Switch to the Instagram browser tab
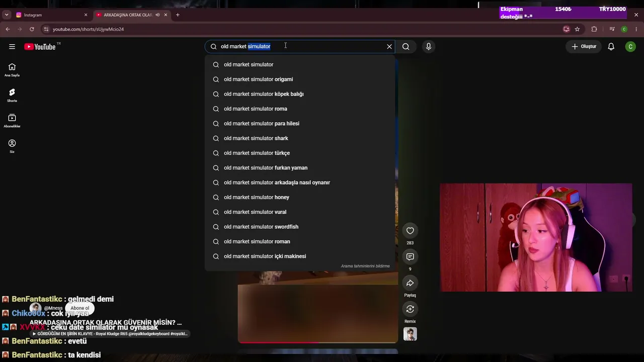The width and height of the screenshot is (644, 362). click(x=50, y=15)
